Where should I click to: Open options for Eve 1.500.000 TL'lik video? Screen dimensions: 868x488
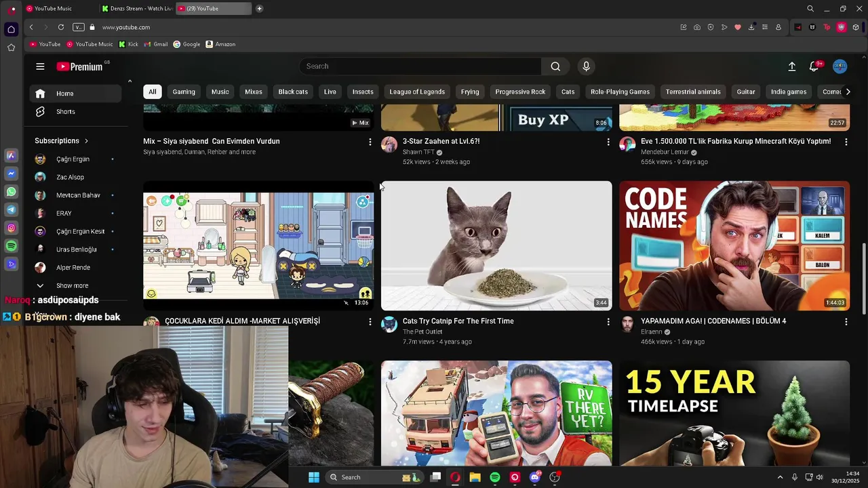(846, 142)
